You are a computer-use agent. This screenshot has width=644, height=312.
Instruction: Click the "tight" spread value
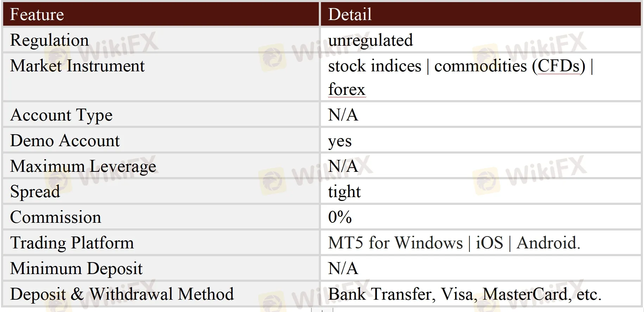tap(344, 192)
